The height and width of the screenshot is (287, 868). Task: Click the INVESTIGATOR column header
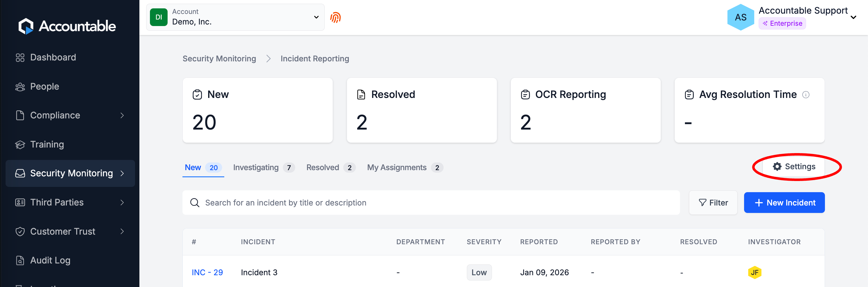click(x=774, y=242)
